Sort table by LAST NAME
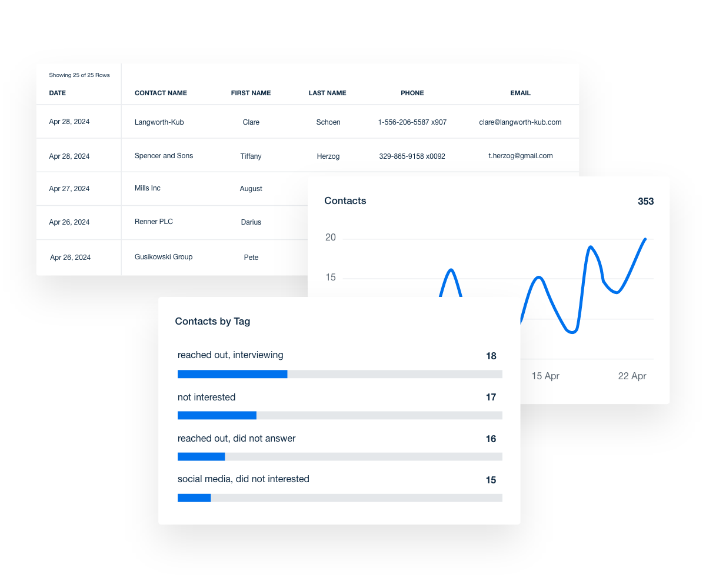Image resolution: width=706 pixels, height=588 pixels. click(327, 93)
